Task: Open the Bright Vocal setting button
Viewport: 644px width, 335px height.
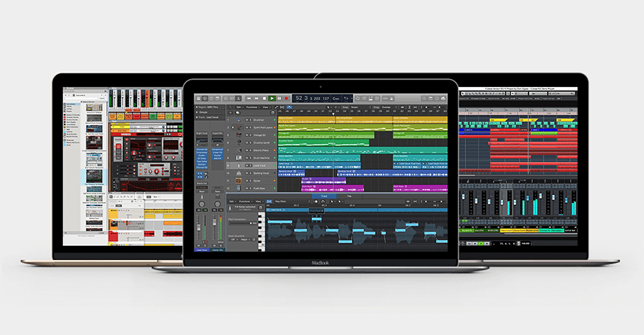Action: click(202, 134)
